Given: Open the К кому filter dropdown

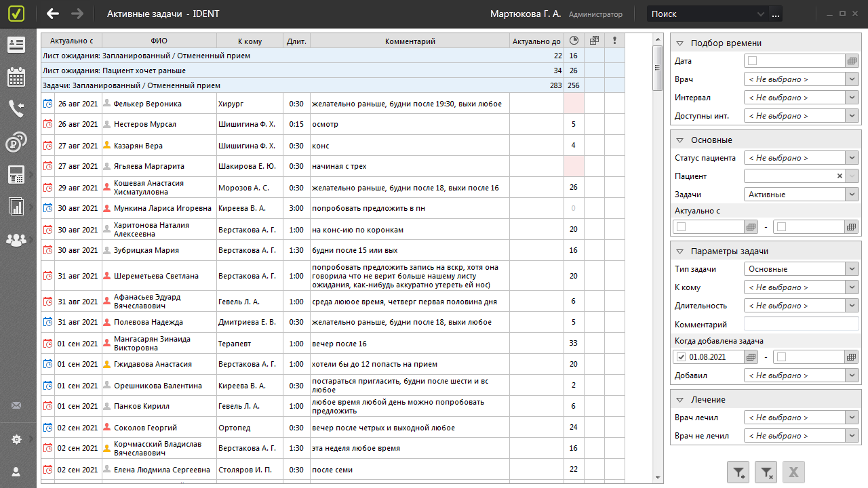Looking at the screenshot, I should 802,287.
